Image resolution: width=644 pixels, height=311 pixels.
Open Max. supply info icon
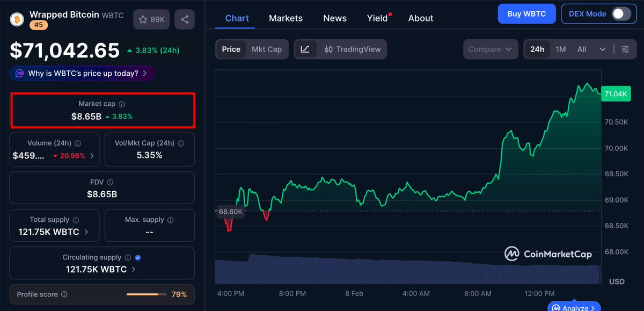tap(170, 220)
